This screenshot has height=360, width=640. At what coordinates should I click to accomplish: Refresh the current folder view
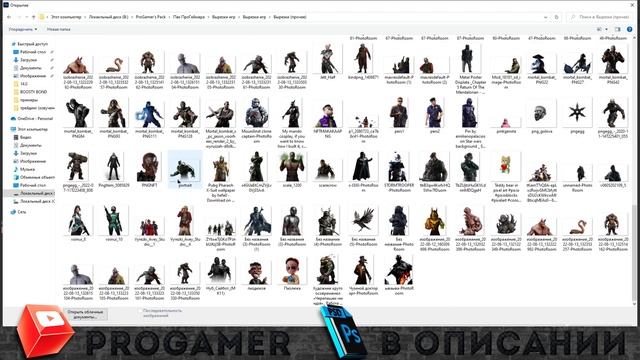[x=556, y=17]
